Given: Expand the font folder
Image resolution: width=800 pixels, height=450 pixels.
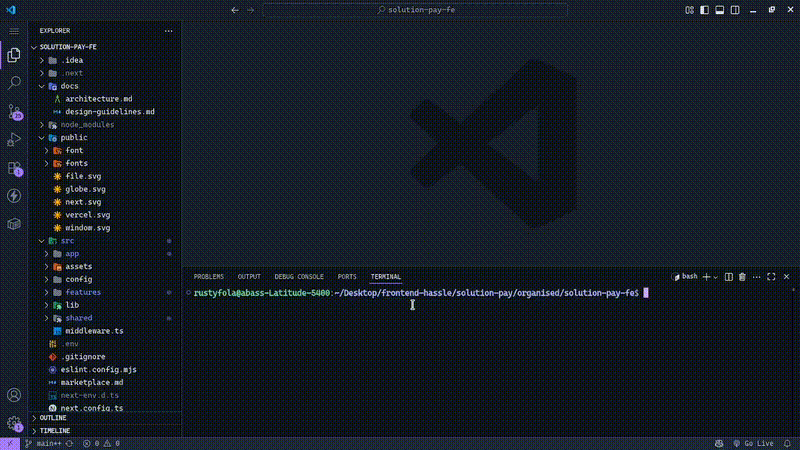Looking at the screenshot, I should [x=105, y=151].
